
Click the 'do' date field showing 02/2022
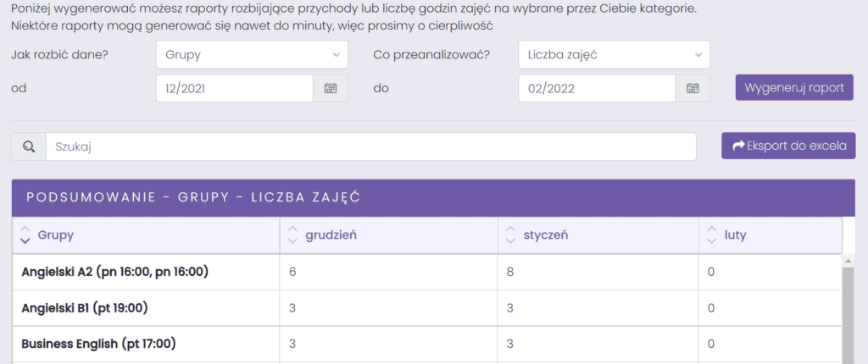(x=597, y=89)
